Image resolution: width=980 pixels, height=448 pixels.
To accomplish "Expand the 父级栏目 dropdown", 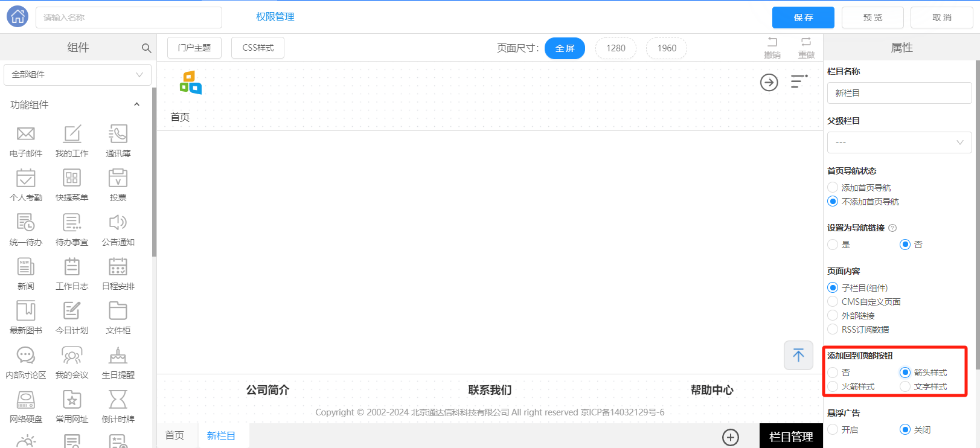I will pyautogui.click(x=899, y=142).
